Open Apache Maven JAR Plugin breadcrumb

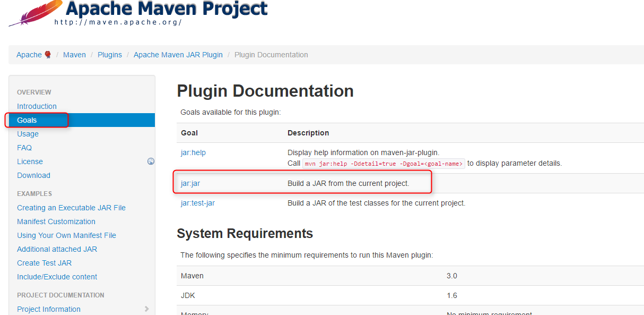coord(178,55)
